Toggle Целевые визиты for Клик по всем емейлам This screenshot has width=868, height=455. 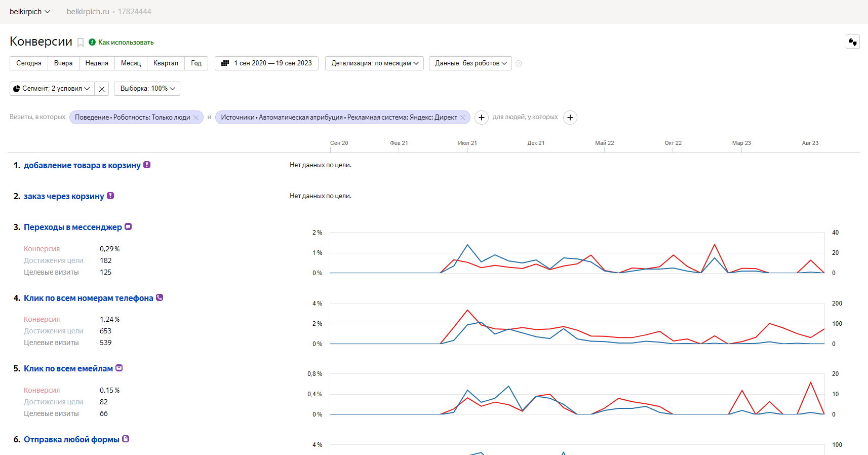pos(51,413)
